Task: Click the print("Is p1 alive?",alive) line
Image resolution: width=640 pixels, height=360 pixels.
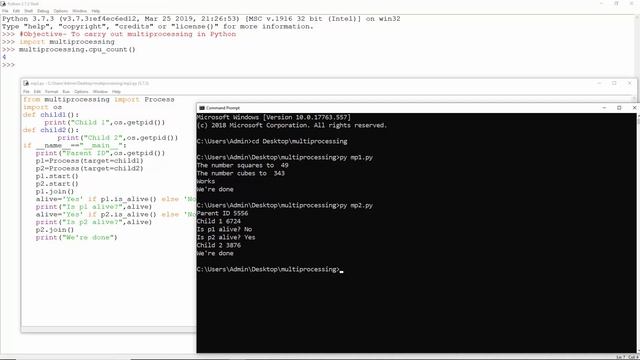Action: point(93,207)
